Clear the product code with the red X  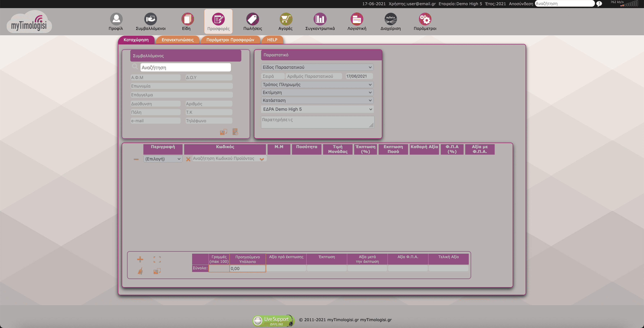coord(189,159)
